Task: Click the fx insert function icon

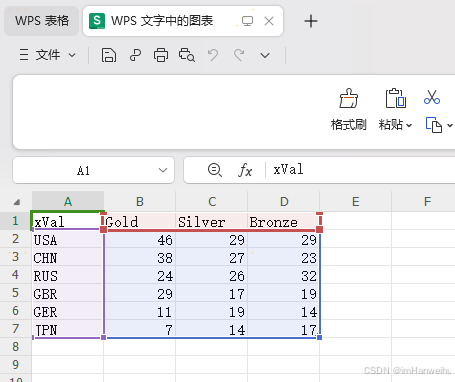Action: (245, 170)
